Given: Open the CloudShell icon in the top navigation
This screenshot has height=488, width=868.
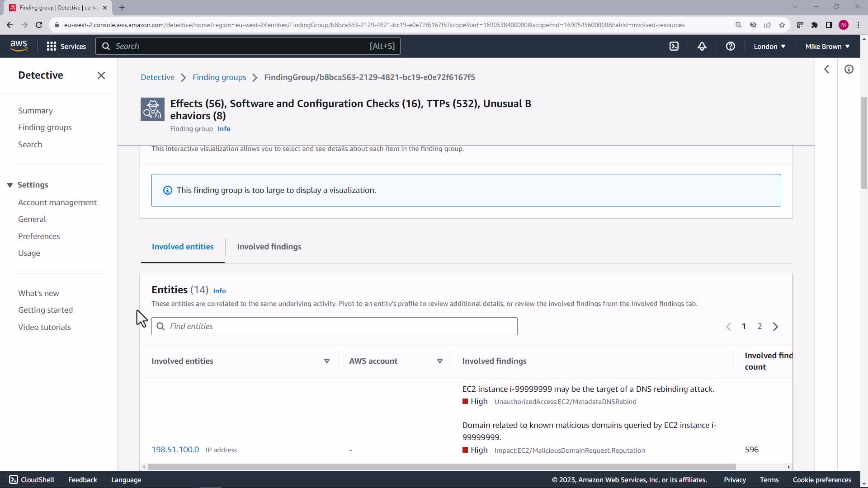Looking at the screenshot, I should 674,46.
